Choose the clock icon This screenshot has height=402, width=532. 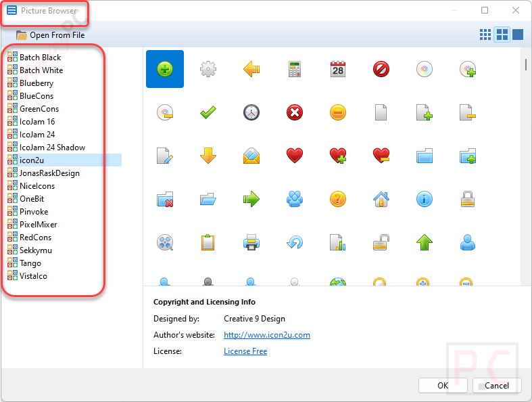(251, 112)
